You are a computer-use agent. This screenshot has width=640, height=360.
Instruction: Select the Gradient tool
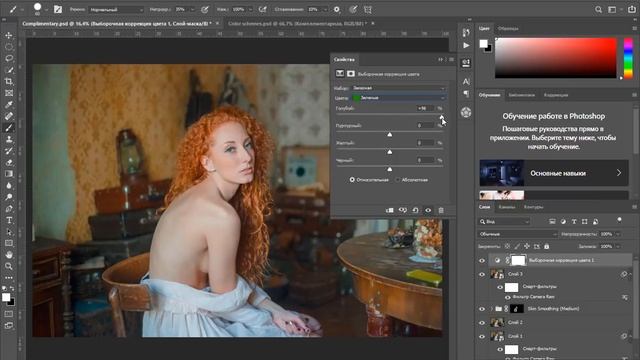pyautogui.click(x=9, y=174)
